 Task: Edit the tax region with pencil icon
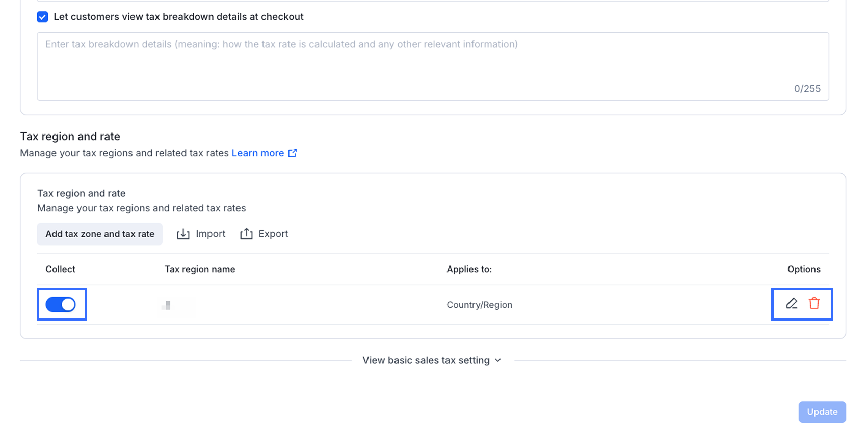click(x=792, y=304)
